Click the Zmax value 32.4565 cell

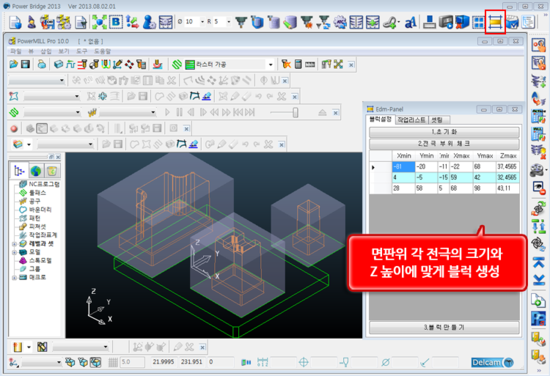pos(507,177)
